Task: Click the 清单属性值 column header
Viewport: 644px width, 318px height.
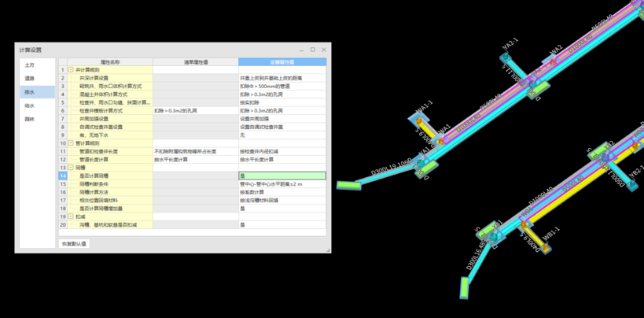Action: point(195,61)
